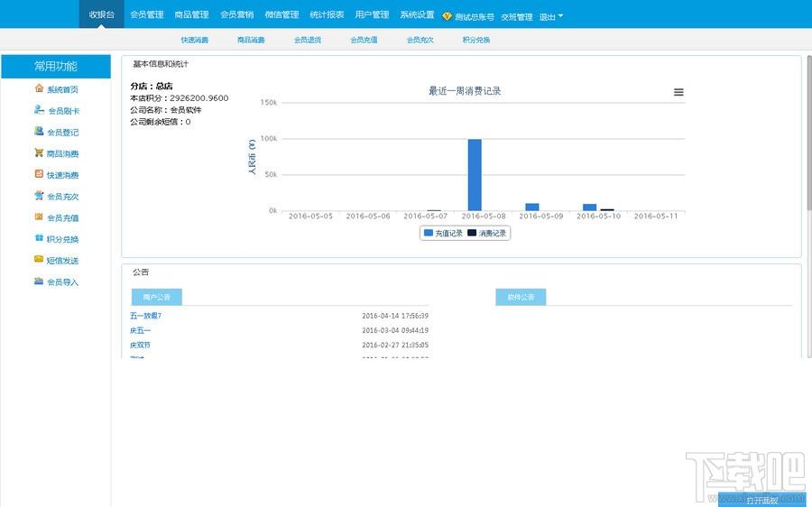Click the diamond icon beside 测试总账号
Image resolution: width=812 pixels, height=507 pixels.
click(x=447, y=16)
